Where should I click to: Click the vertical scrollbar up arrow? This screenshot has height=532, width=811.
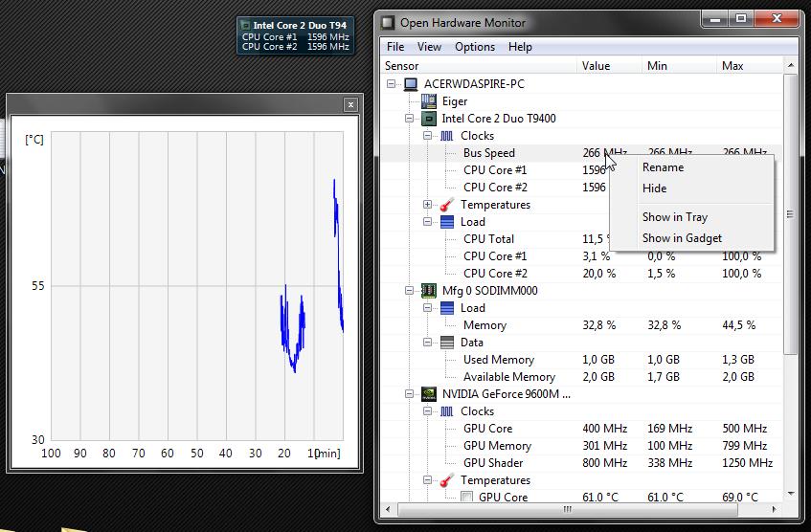pos(790,66)
